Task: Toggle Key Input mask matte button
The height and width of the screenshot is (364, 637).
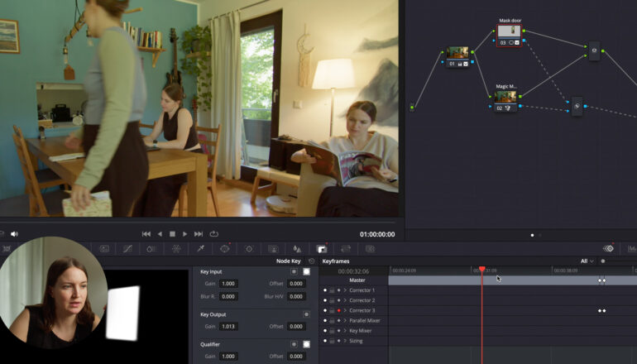Action: tap(306, 271)
